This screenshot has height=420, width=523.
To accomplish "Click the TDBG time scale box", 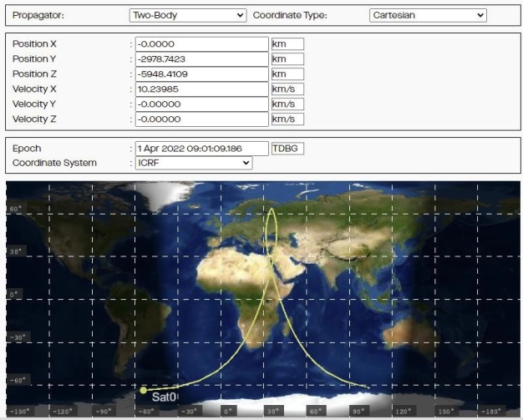I will (287, 149).
